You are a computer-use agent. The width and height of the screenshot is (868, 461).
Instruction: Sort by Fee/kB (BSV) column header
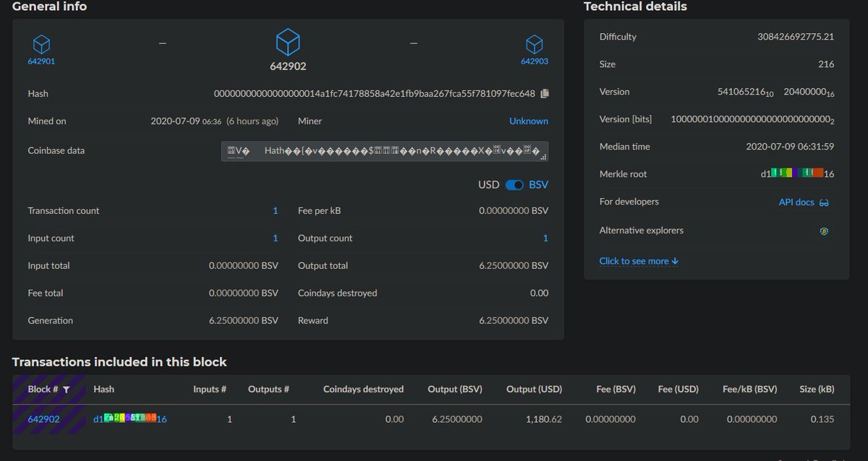tap(750, 389)
